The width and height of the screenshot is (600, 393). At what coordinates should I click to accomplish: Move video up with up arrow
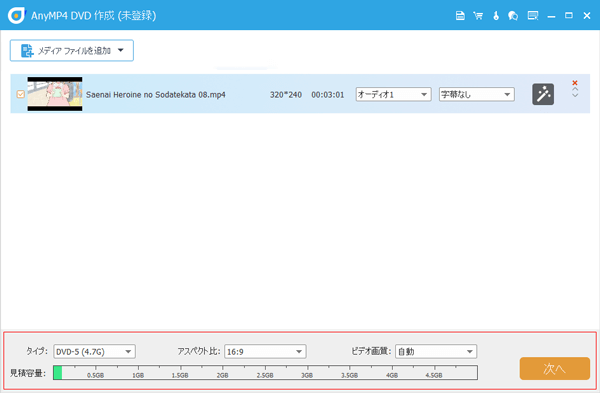pyautogui.click(x=575, y=89)
